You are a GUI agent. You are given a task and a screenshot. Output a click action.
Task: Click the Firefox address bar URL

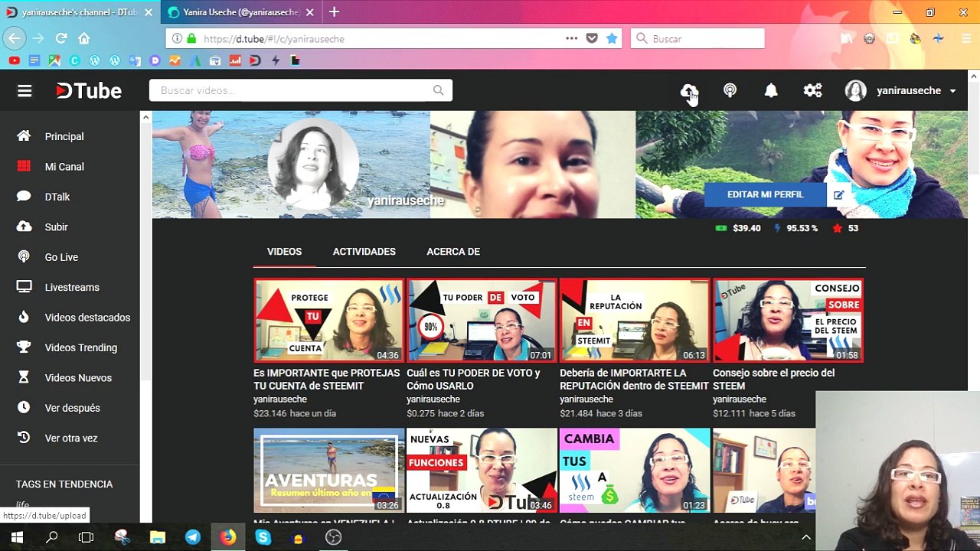[274, 39]
